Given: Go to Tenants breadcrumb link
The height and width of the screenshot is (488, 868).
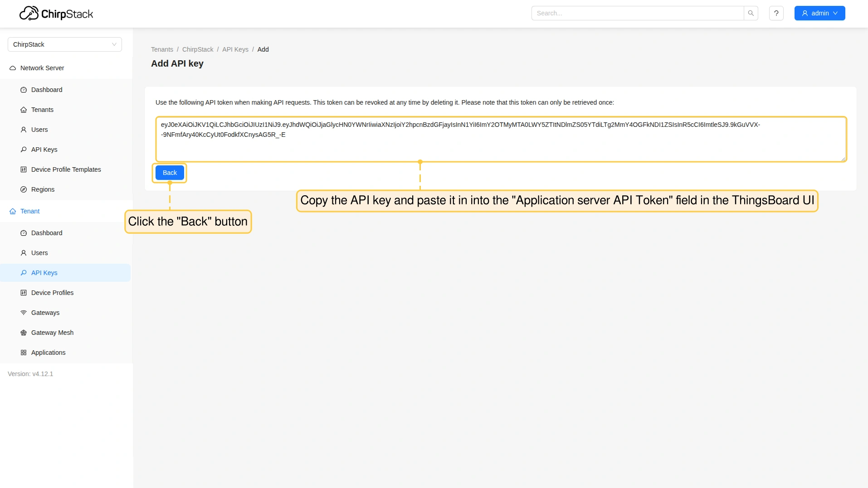Looking at the screenshot, I should coord(162,49).
